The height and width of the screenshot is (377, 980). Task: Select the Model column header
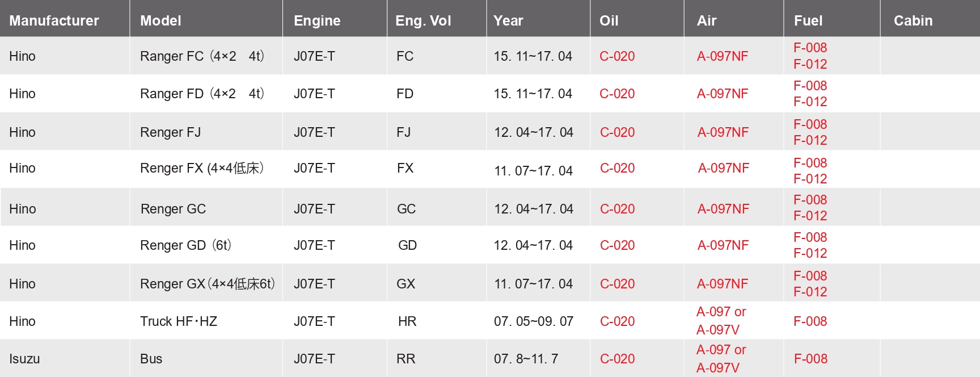[160, 20]
